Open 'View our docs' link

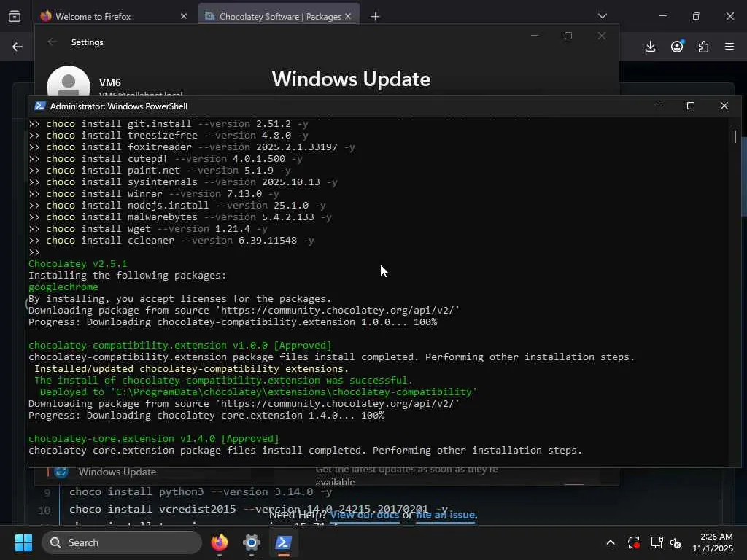coord(365,515)
